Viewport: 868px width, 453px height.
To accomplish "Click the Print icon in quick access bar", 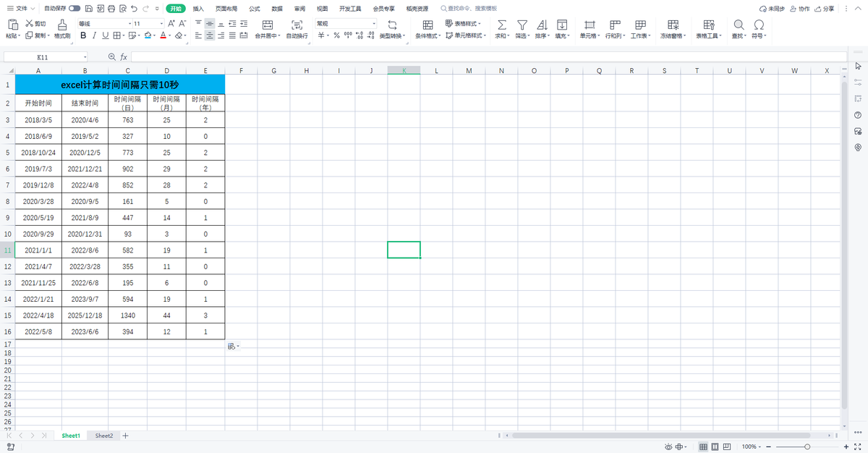I will pos(111,9).
